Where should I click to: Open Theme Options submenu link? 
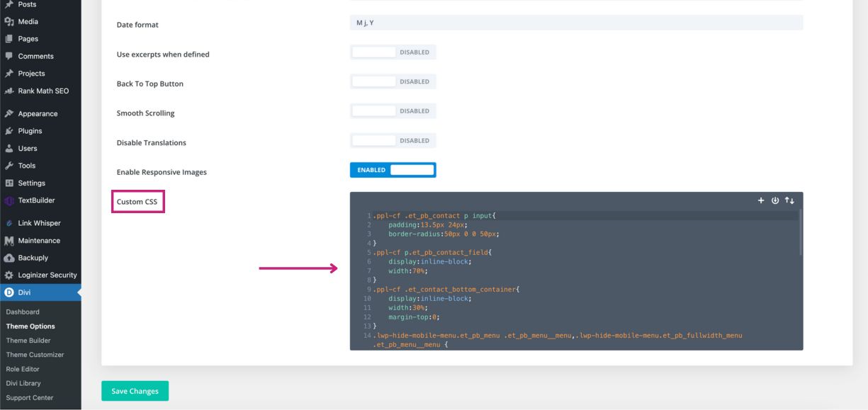coord(30,326)
